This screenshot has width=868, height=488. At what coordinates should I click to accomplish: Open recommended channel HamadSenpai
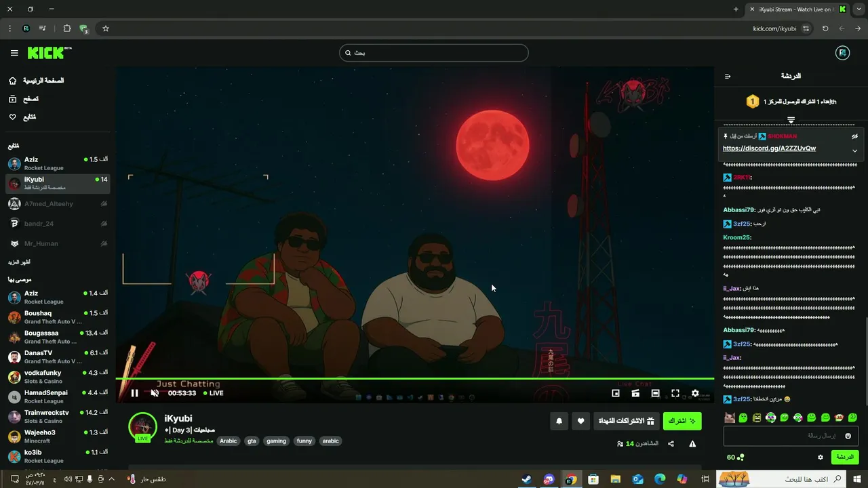point(58,396)
